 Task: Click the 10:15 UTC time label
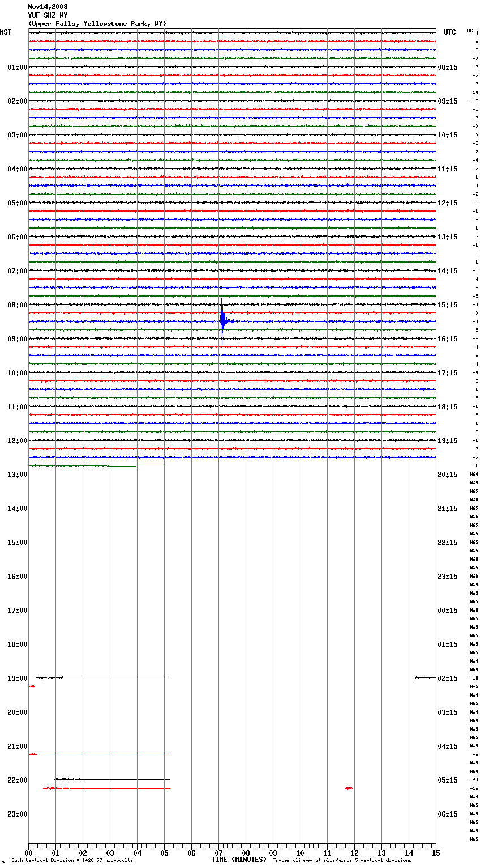pyautogui.click(x=448, y=135)
